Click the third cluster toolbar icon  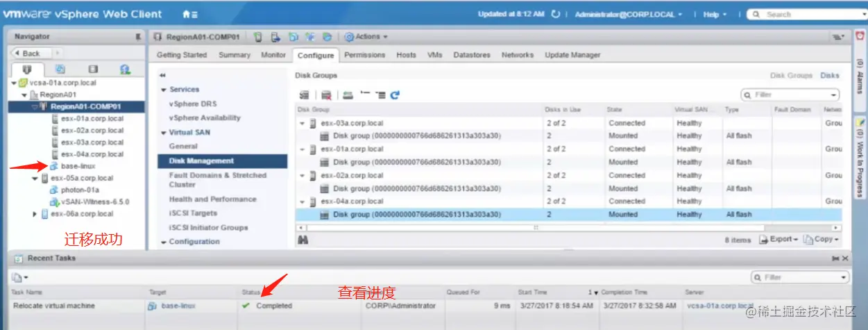pos(293,37)
